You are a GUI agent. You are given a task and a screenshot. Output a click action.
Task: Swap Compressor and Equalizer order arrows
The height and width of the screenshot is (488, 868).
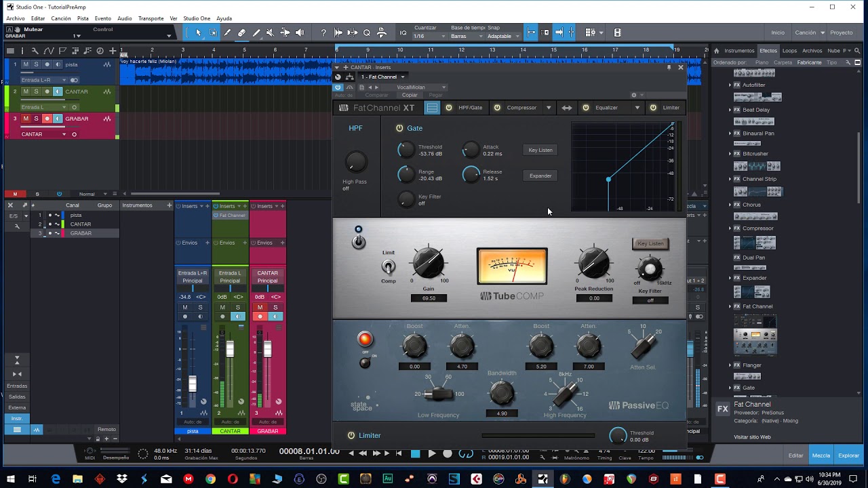coord(567,108)
